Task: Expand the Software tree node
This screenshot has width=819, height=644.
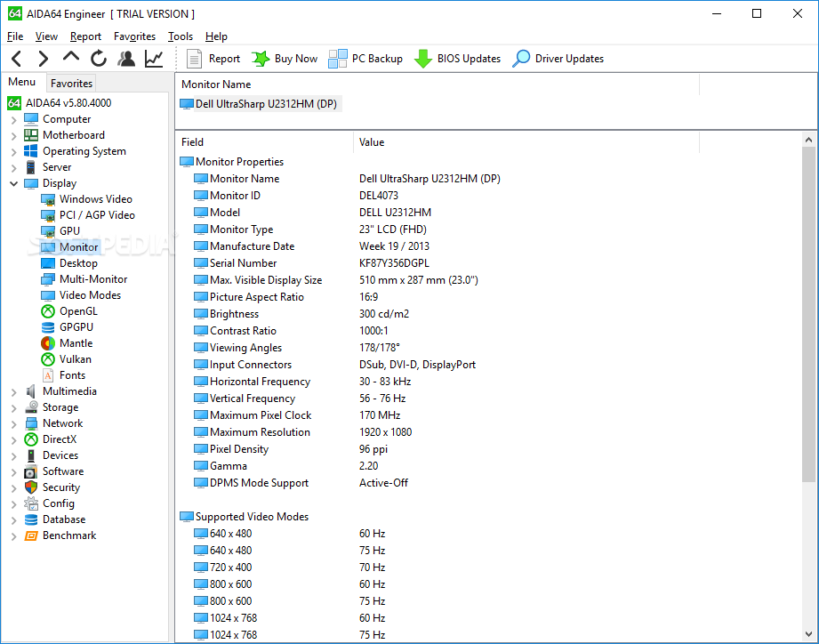Action: (x=14, y=472)
